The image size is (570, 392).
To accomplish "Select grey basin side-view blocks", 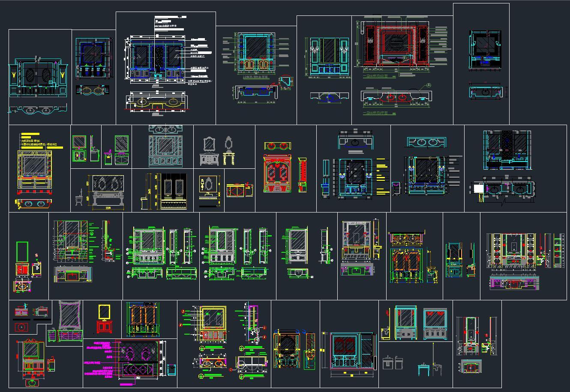I will click(393, 362).
